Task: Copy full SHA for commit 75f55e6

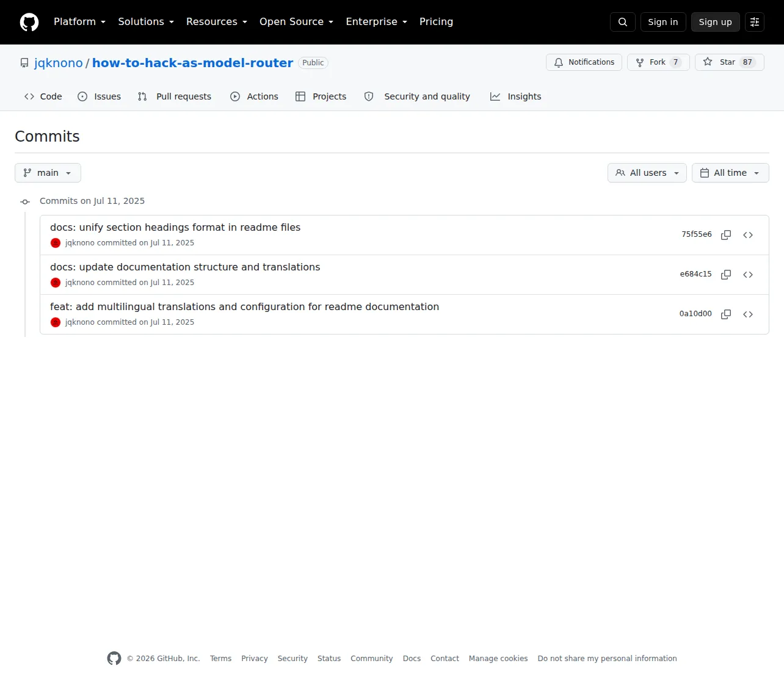Action: pos(726,235)
